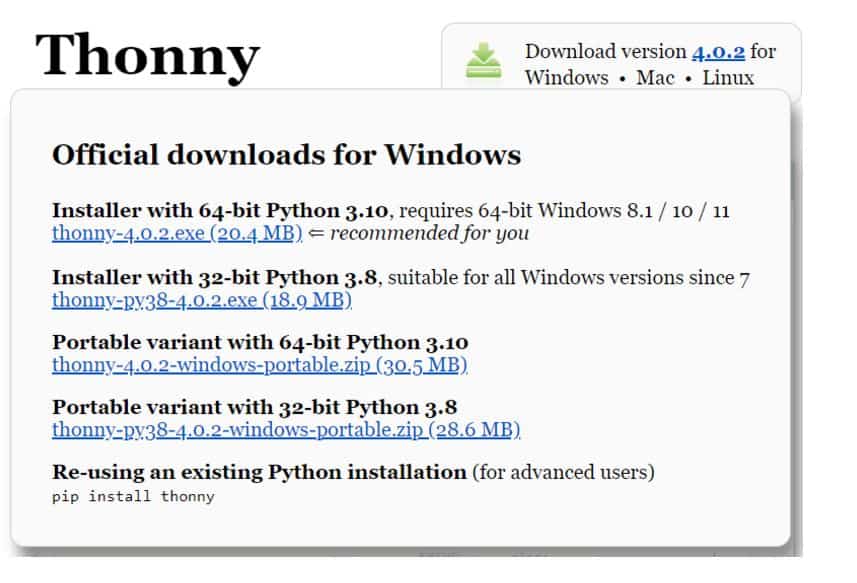This screenshot has height=583, width=857.
Task: Select Mac in the download box
Action: pyautogui.click(x=655, y=78)
